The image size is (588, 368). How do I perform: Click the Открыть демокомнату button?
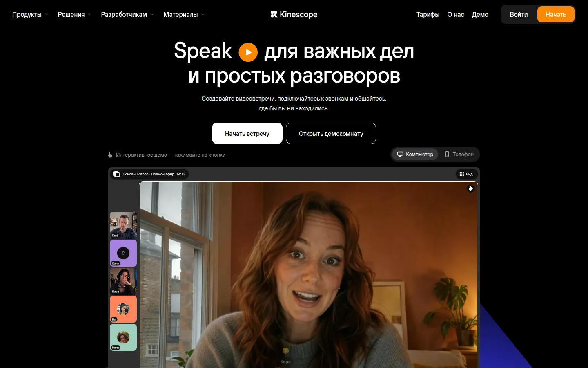tap(331, 133)
